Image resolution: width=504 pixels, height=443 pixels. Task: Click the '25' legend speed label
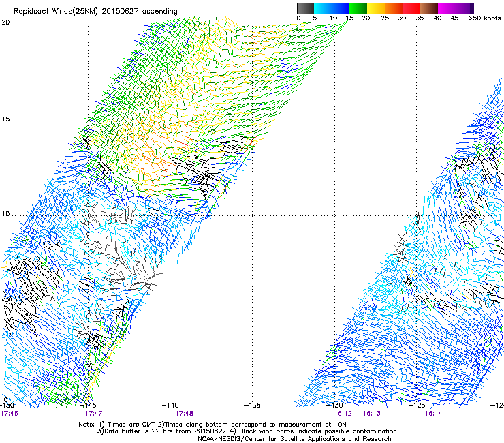coord(385,18)
